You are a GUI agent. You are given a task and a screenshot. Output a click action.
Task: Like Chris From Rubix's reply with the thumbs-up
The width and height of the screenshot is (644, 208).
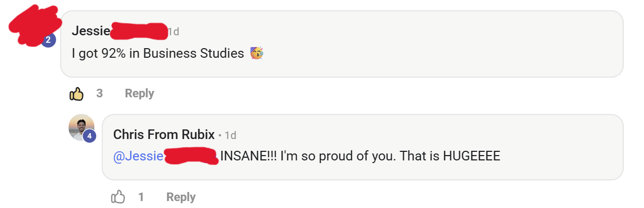click(x=118, y=197)
